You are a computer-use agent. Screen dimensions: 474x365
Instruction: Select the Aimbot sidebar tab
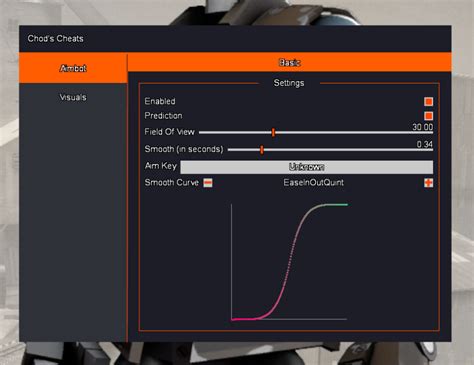73,68
